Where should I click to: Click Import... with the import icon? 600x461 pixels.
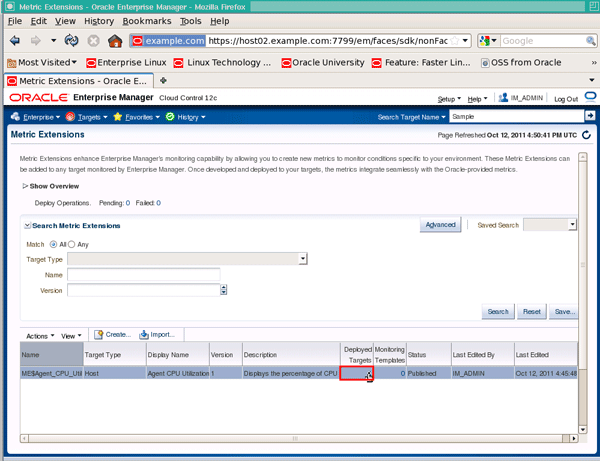pos(157,334)
